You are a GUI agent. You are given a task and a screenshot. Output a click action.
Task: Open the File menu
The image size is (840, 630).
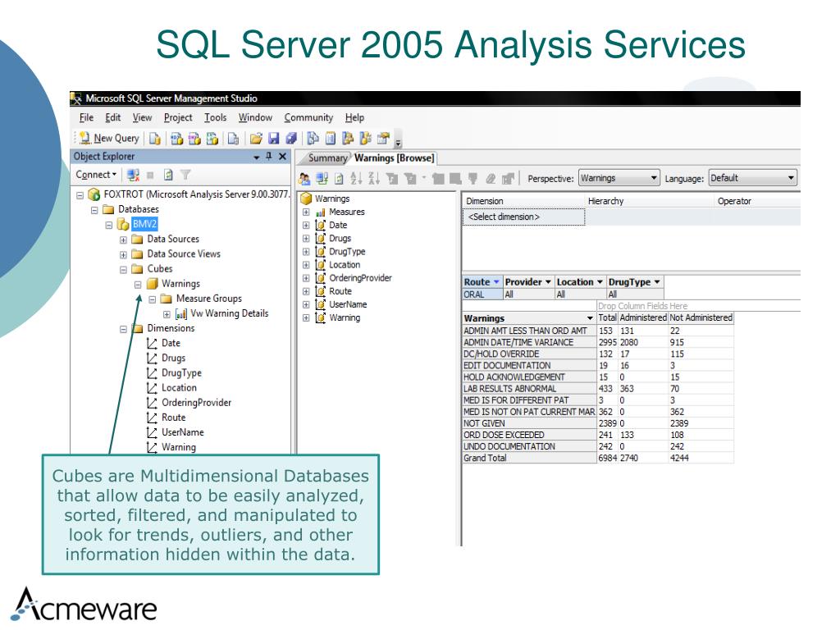(86, 117)
